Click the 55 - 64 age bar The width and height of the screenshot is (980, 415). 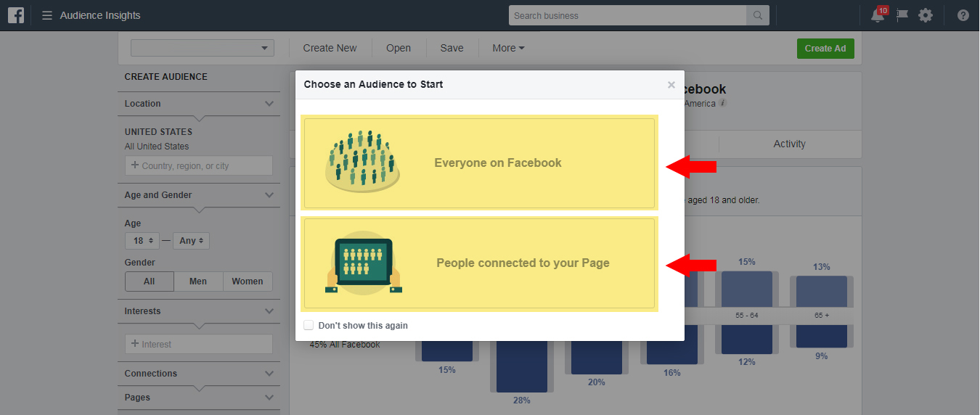747,289
